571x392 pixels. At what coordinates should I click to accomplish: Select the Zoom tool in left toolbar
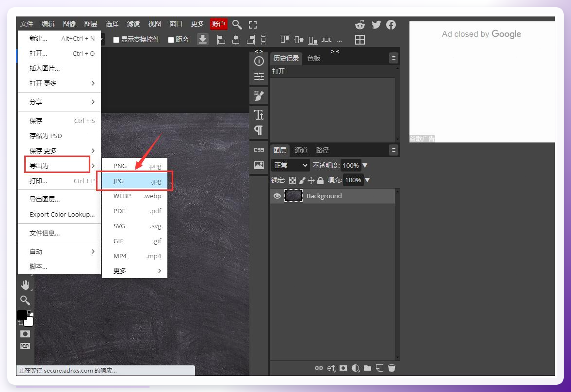coord(25,300)
